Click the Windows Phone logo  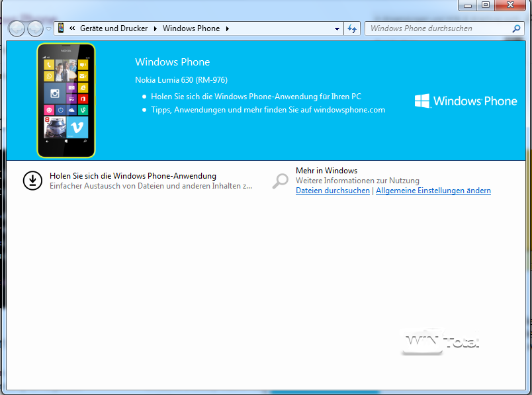click(466, 101)
